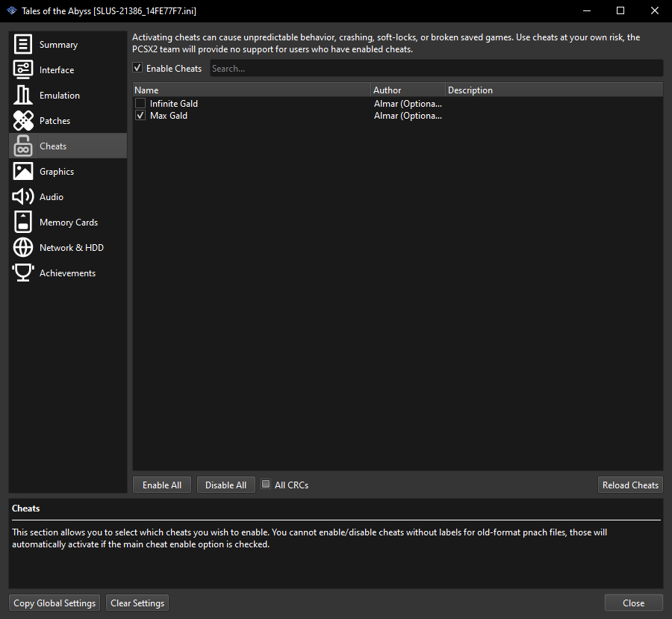
Task: Sort cheats by Name column header
Action: click(252, 90)
